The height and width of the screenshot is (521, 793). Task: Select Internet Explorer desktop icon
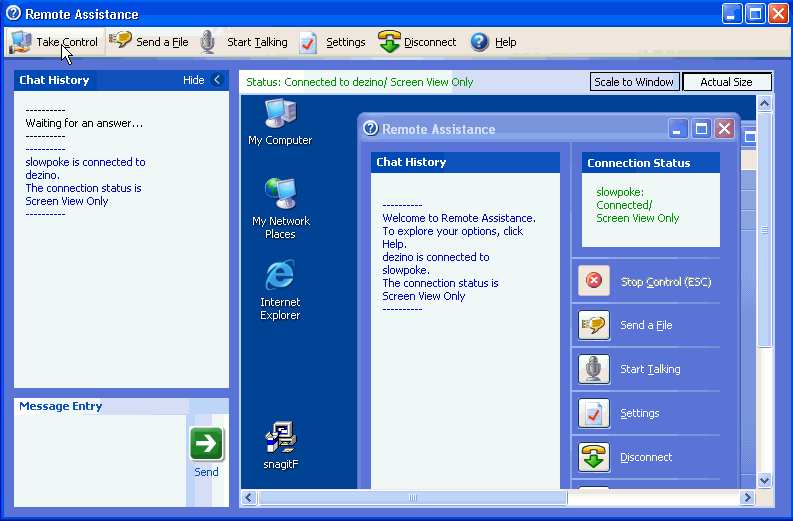click(280, 275)
